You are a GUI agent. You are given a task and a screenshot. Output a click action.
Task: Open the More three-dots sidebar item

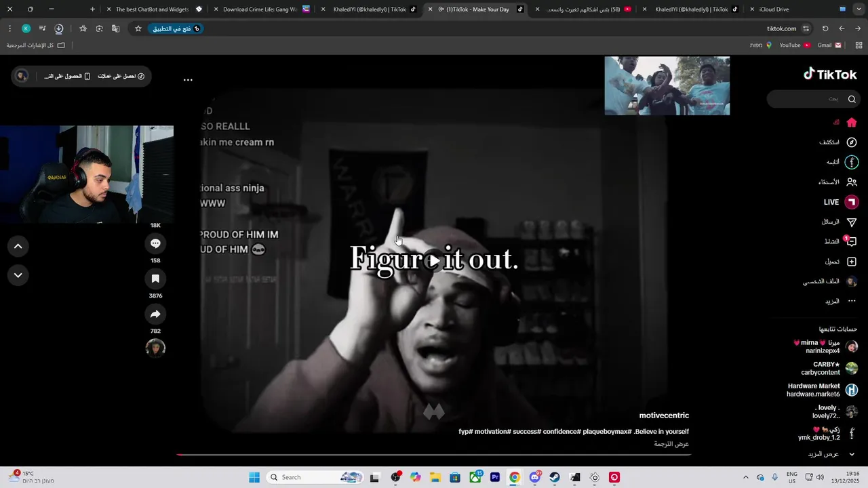852,301
